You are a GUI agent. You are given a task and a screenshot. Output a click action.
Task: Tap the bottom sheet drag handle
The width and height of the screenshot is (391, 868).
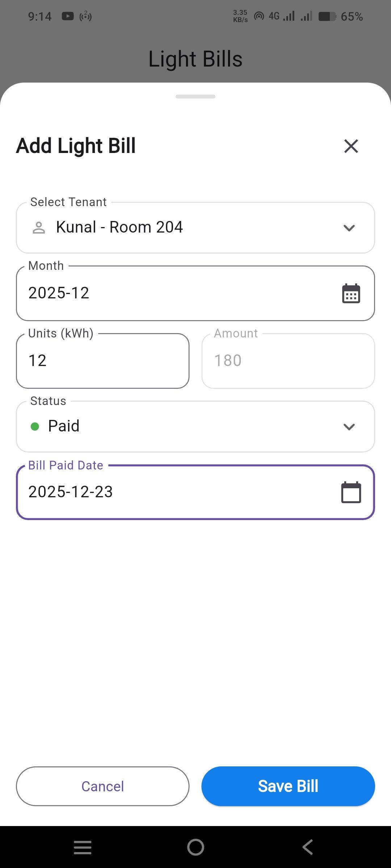[x=195, y=97]
